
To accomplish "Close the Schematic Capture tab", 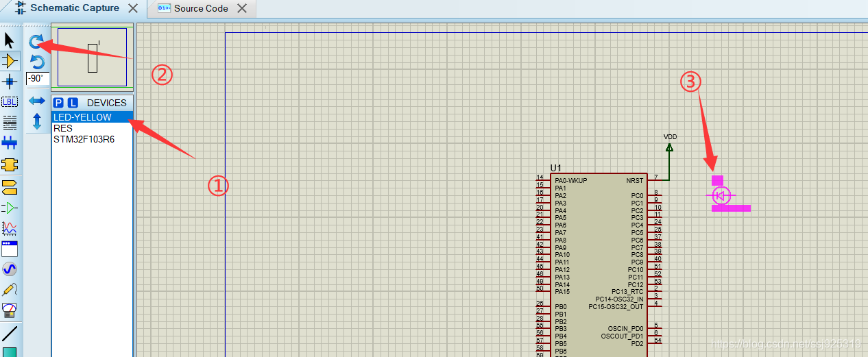I will [134, 8].
